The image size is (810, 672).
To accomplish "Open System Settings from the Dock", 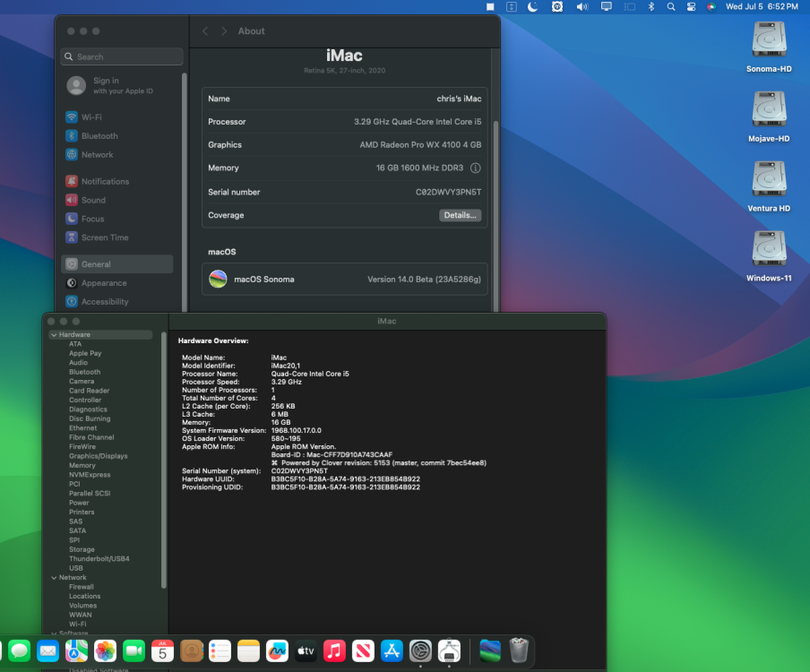I will (420, 650).
